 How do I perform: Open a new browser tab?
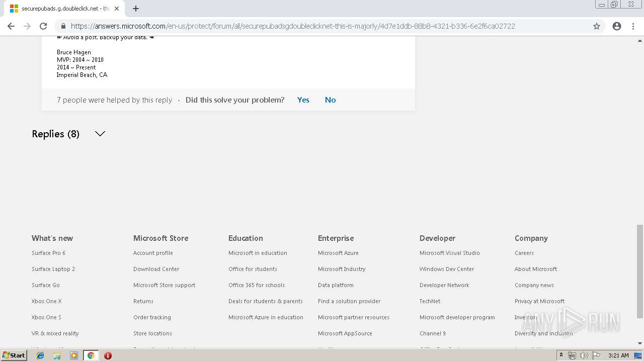coord(136,9)
